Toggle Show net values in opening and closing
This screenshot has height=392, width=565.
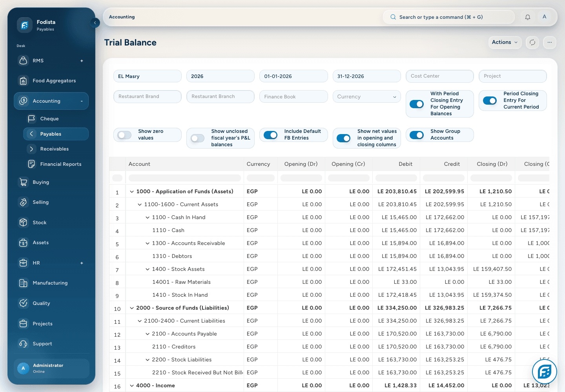(x=344, y=138)
